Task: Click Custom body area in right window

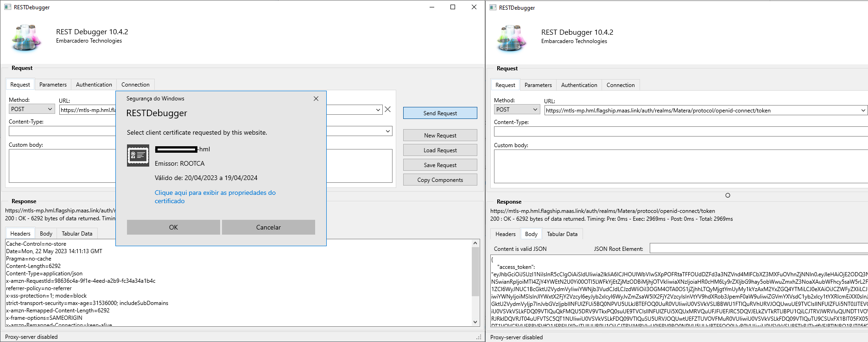Action: 681,167
